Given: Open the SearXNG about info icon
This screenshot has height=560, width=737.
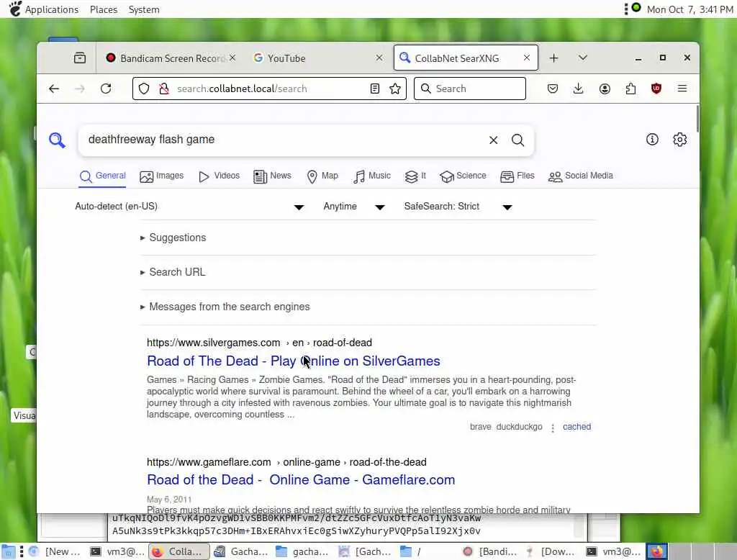Looking at the screenshot, I should click(x=652, y=139).
